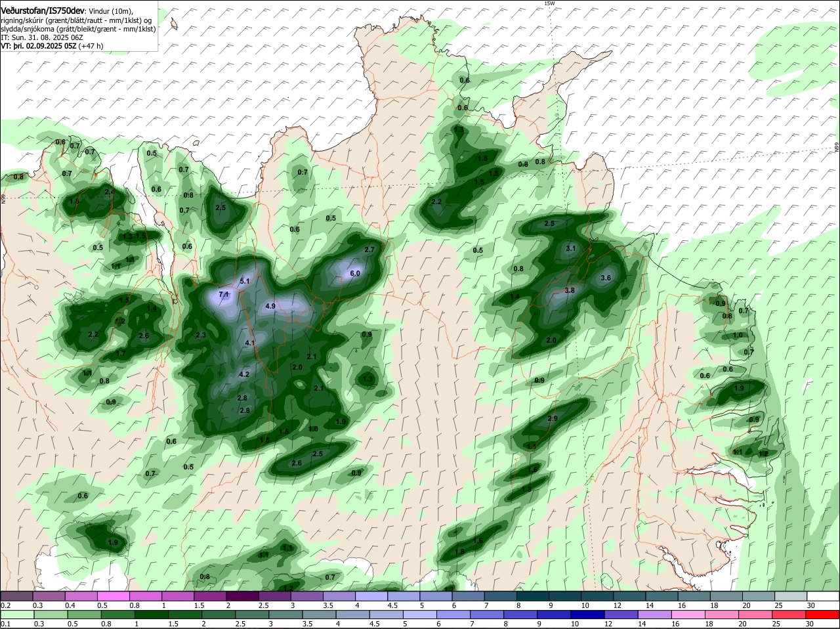The height and width of the screenshot is (629, 840).
Task: Click the 2.9 value on the map
Action: [x=553, y=418]
